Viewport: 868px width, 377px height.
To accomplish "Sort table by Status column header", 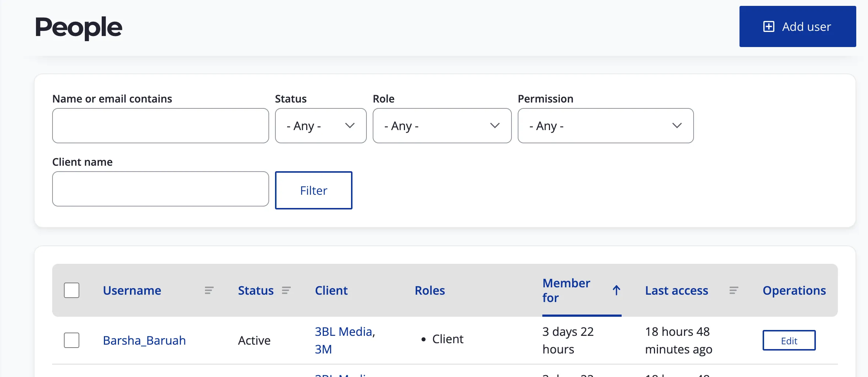I will [256, 290].
